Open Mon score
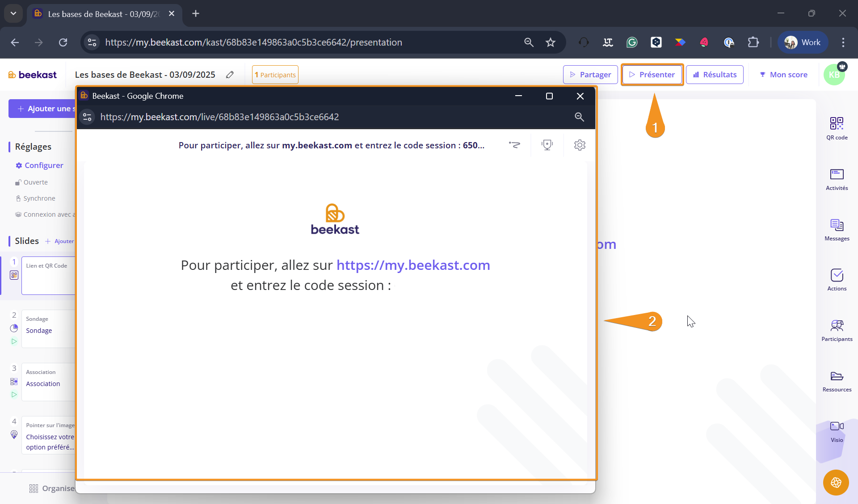Viewport: 858px width, 504px height. (783, 75)
